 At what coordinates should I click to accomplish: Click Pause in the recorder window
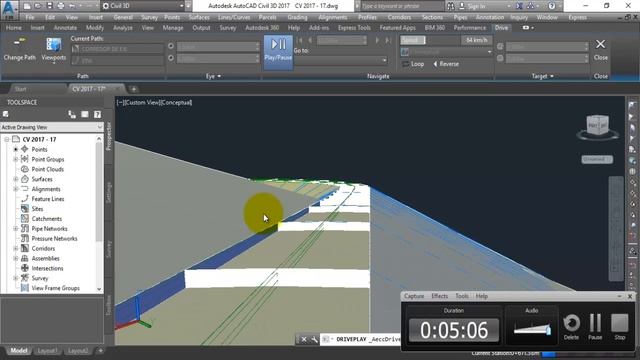point(595,323)
